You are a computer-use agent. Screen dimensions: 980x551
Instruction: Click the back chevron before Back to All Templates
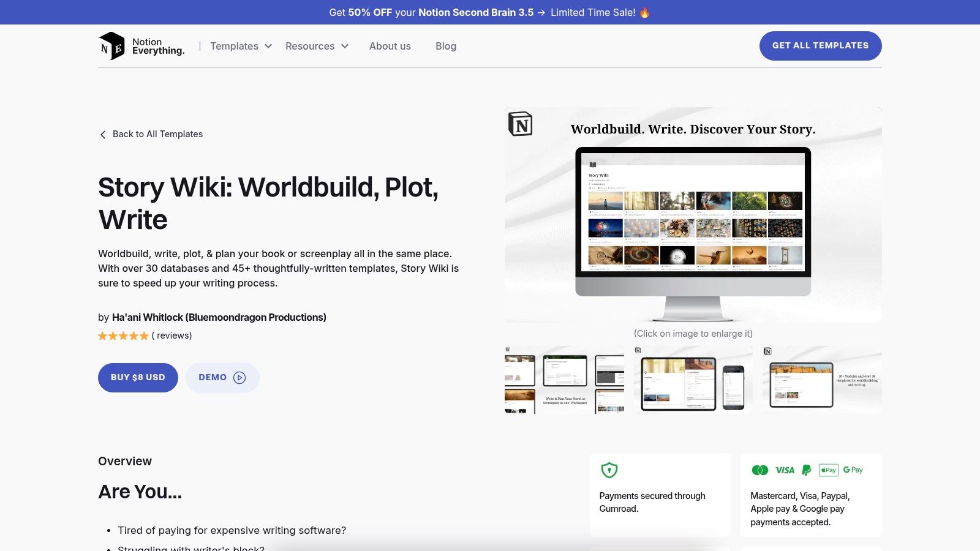pyautogui.click(x=103, y=135)
